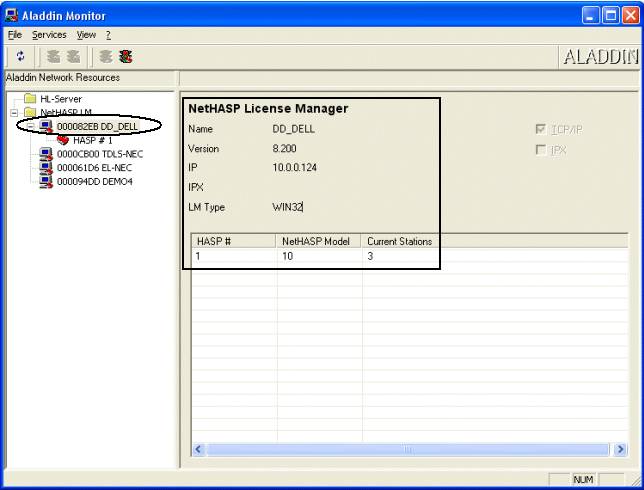Open the Services menu
644x490 pixels.
pos(49,35)
